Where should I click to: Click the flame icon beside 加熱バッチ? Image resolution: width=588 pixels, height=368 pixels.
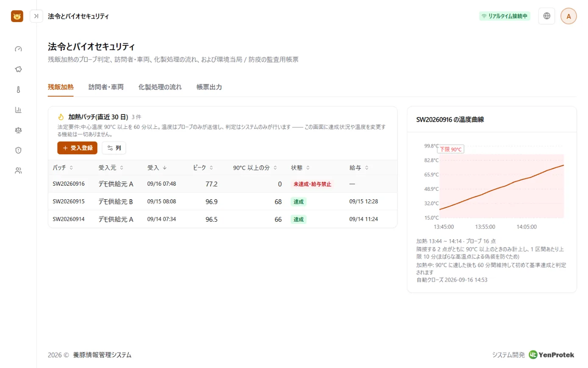point(61,117)
